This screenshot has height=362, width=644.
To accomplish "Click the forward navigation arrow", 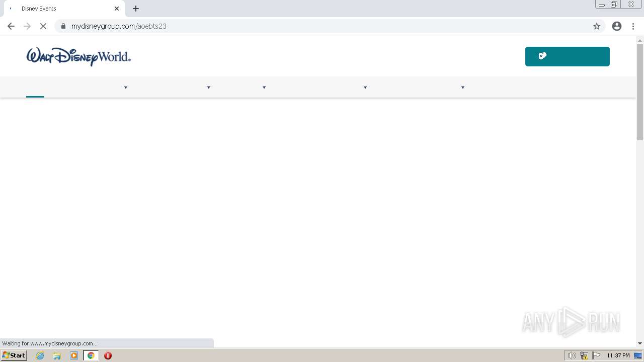I will [27, 26].
